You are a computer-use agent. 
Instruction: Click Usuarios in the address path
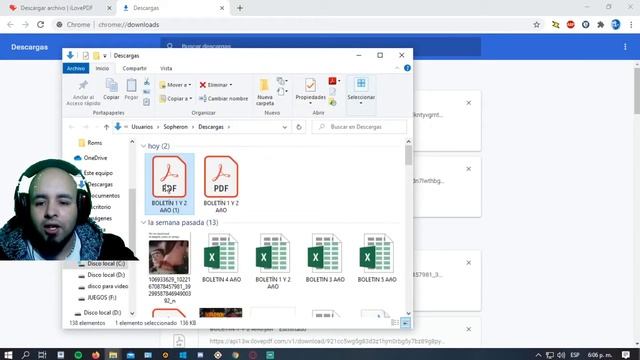[x=142, y=127]
